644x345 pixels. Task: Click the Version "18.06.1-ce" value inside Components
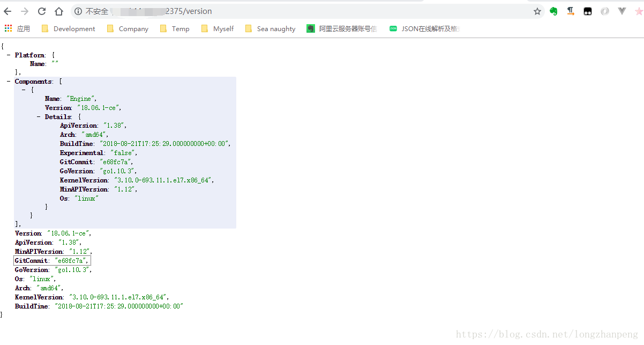click(x=99, y=108)
